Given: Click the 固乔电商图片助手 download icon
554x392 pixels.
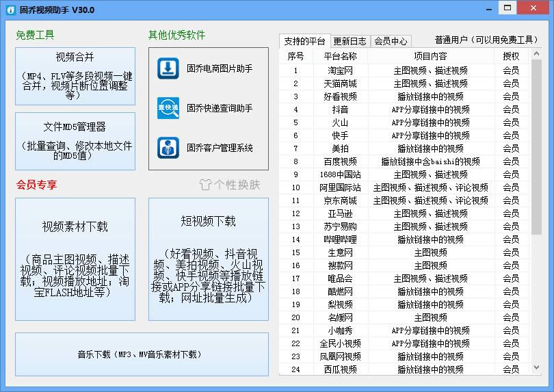Looking at the screenshot, I should coord(168,68).
